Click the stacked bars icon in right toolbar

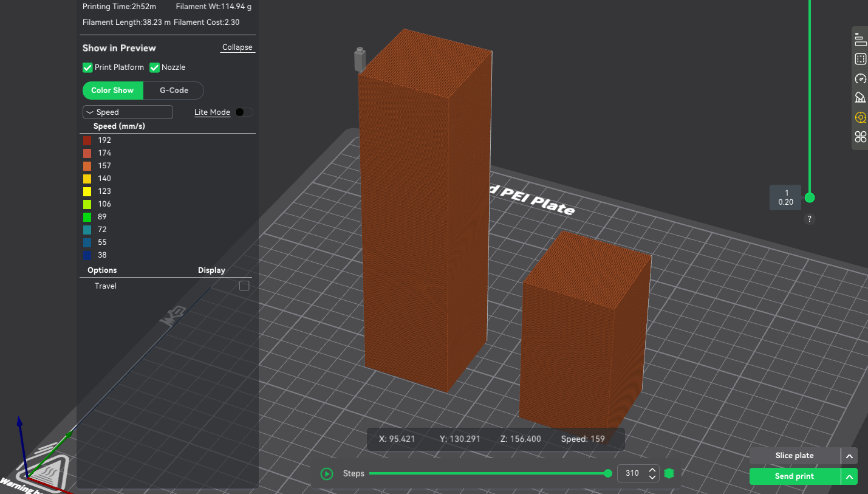point(860,40)
